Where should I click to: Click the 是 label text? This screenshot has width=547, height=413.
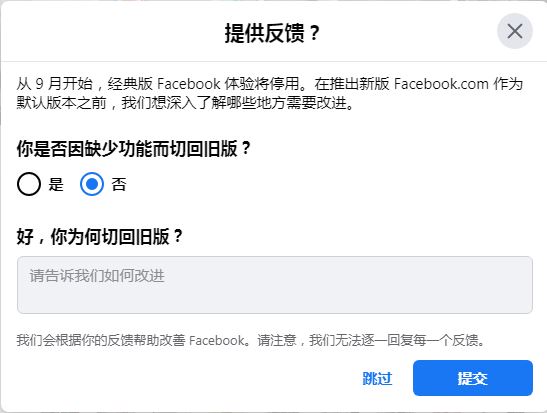click(x=56, y=184)
